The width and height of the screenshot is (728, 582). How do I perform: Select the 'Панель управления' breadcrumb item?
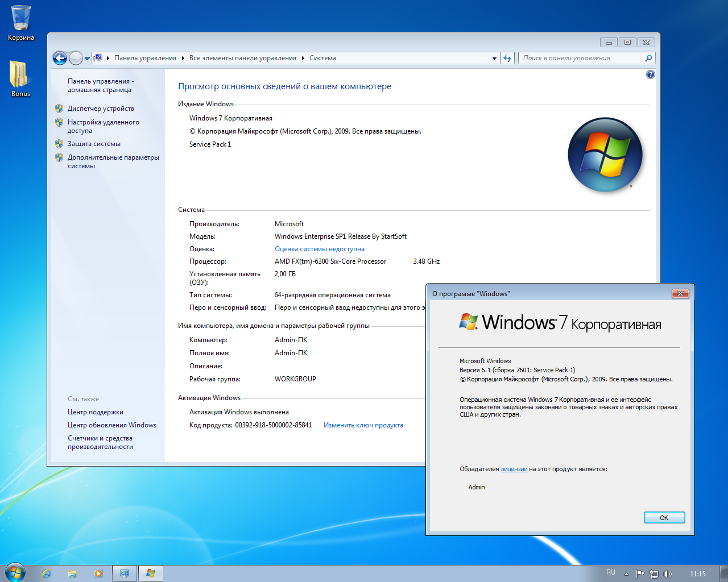[x=145, y=58]
